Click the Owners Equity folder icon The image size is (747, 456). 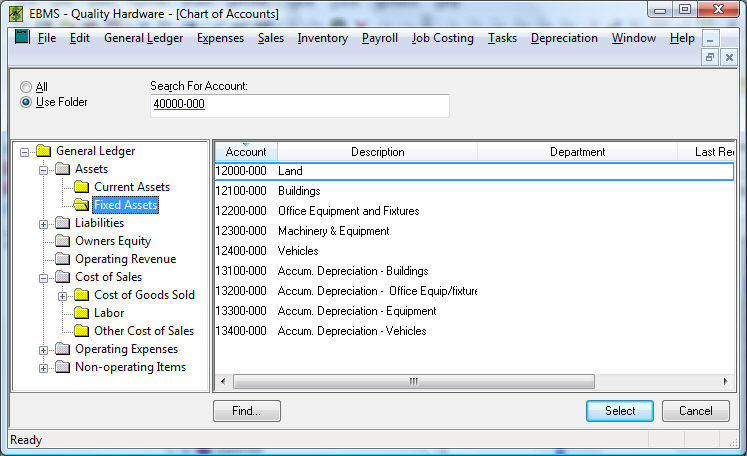point(63,242)
